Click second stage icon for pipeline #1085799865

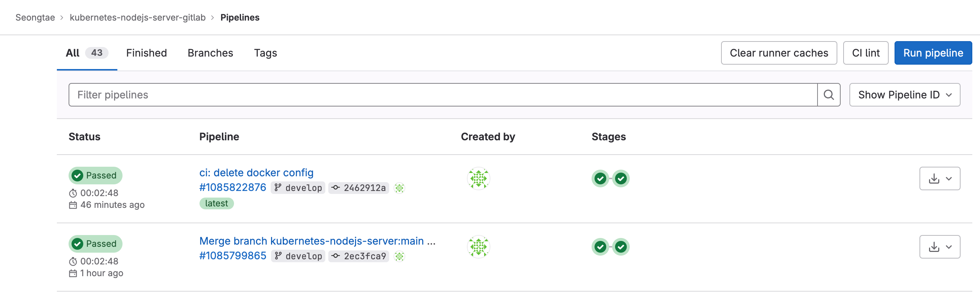tap(621, 247)
